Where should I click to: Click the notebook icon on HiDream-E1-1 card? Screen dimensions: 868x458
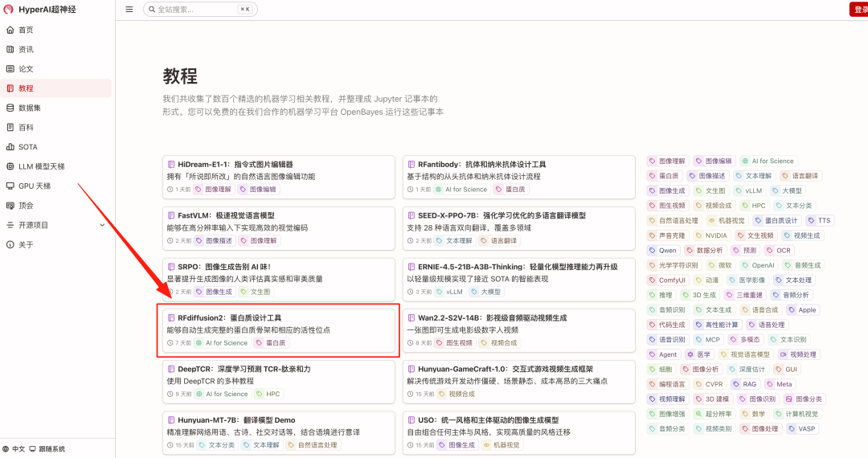click(171, 164)
